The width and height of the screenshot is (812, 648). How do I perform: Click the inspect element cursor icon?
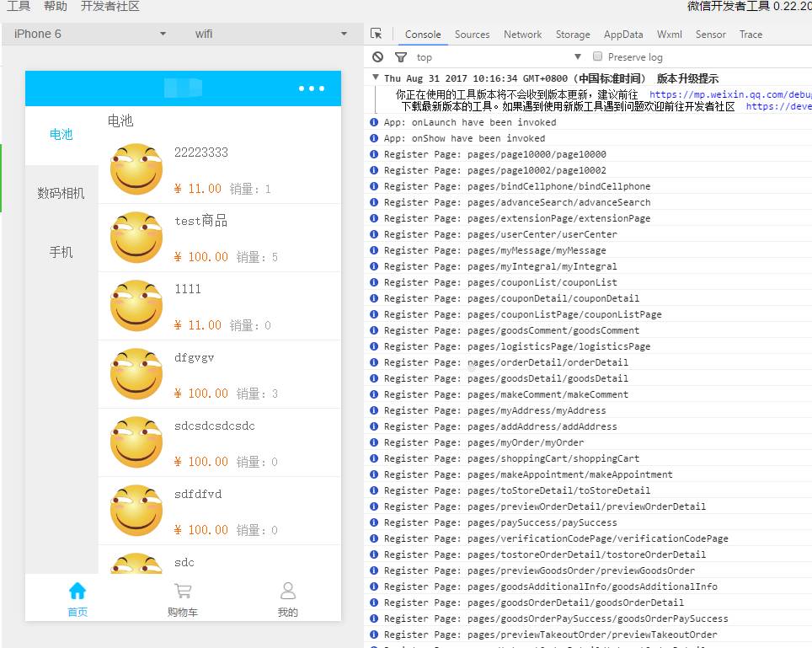pyautogui.click(x=377, y=34)
